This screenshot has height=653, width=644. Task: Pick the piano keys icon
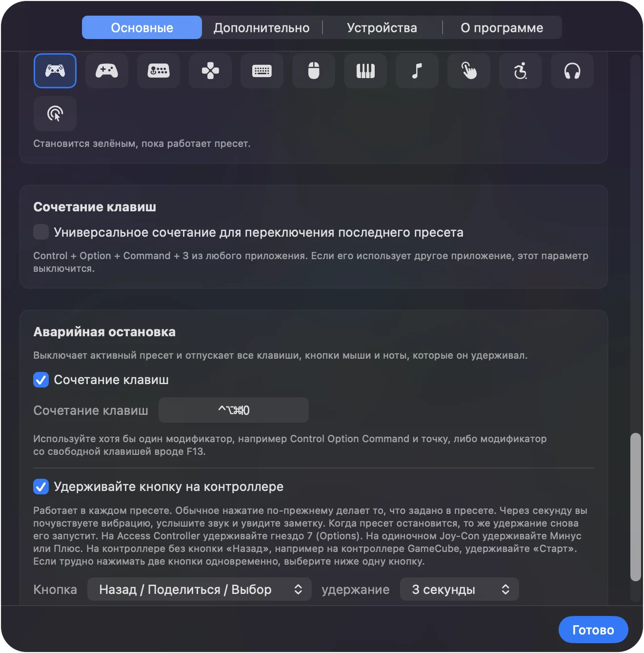(365, 71)
